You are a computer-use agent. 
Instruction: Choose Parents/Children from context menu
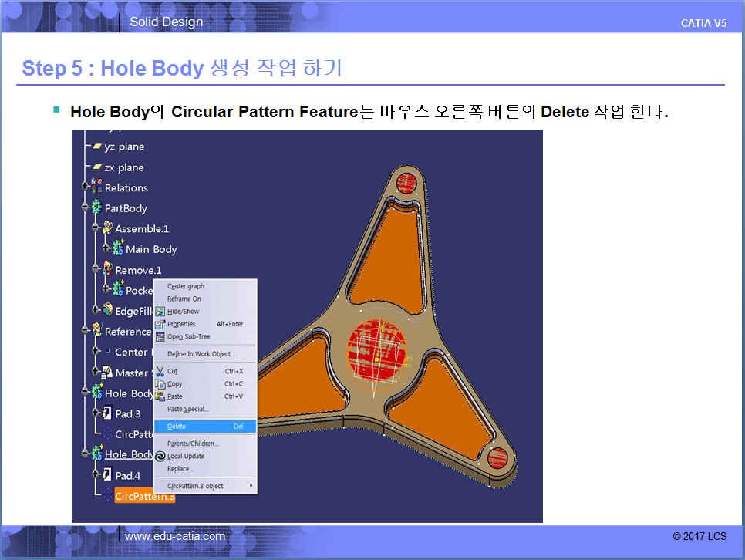click(x=193, y=444)
